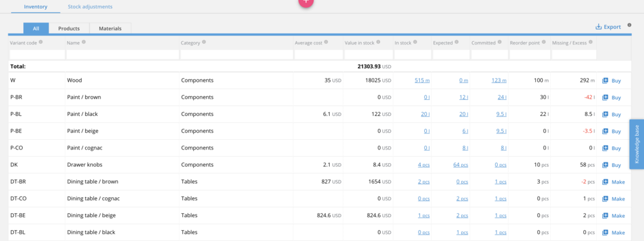
Task: Click Buy link for Wood
Action: [616, 81]
